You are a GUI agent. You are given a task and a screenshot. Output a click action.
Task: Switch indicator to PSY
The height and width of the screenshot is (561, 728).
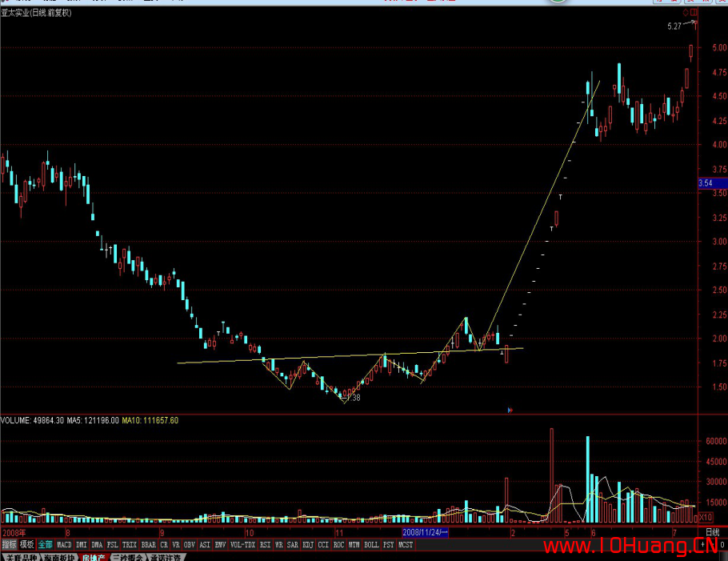click(389, 544)
